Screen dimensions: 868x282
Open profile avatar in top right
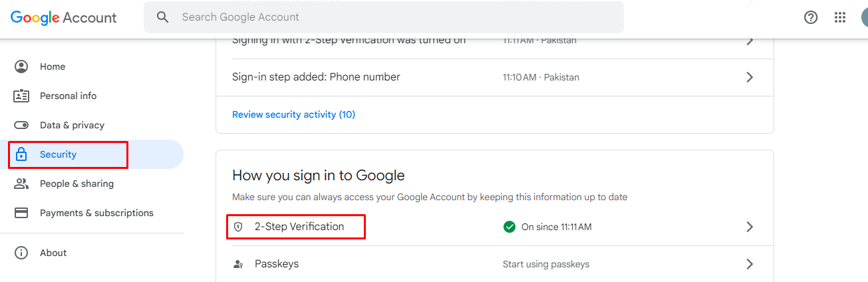(x=863, y=17)
